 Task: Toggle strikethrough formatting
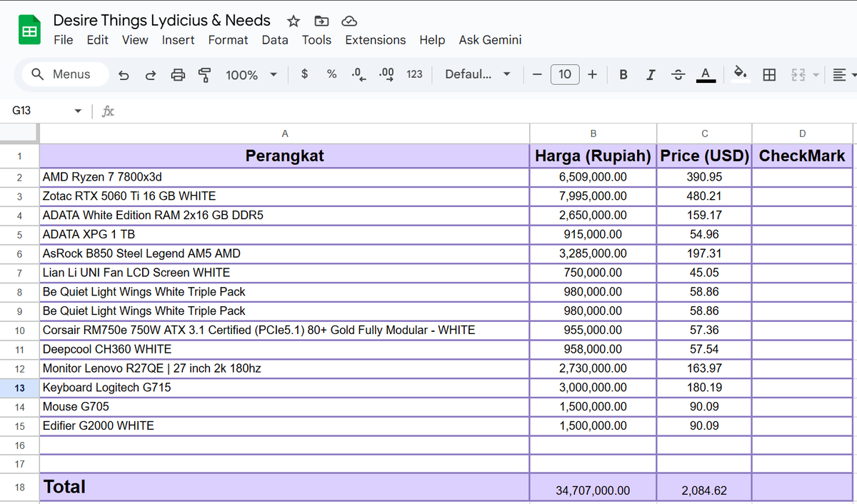point(678,74)
